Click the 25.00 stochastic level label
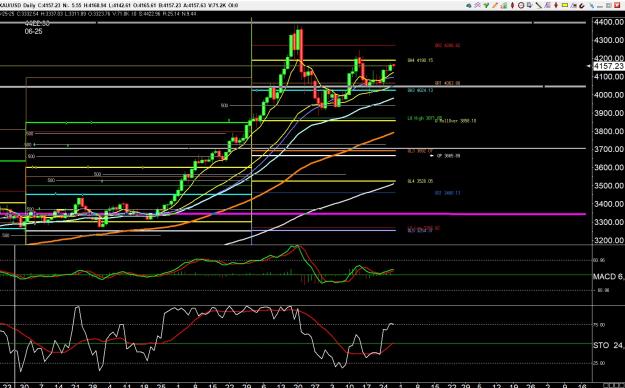 pyautogui.click(x=599, y=363)
